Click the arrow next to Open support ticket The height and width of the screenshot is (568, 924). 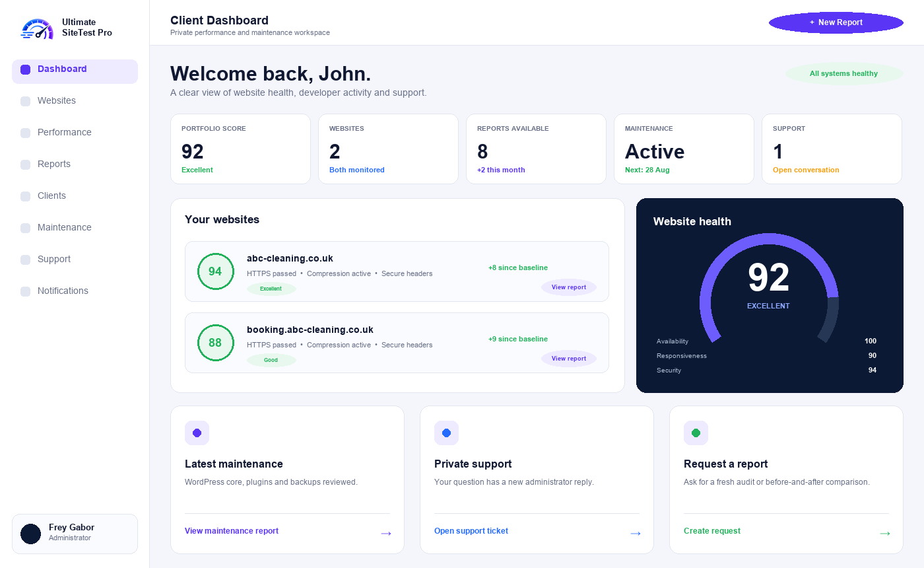pyautogui.click(x=636, y=533)
